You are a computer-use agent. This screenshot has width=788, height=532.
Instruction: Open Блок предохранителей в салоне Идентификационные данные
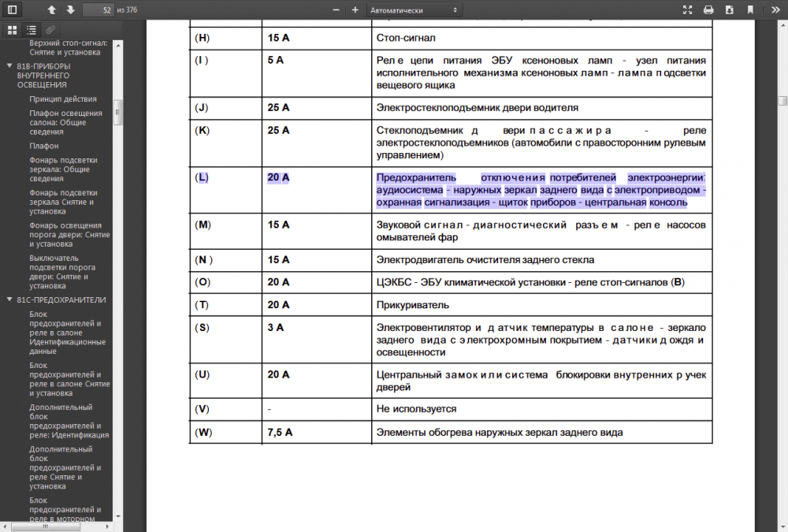(x=67, y=333)
